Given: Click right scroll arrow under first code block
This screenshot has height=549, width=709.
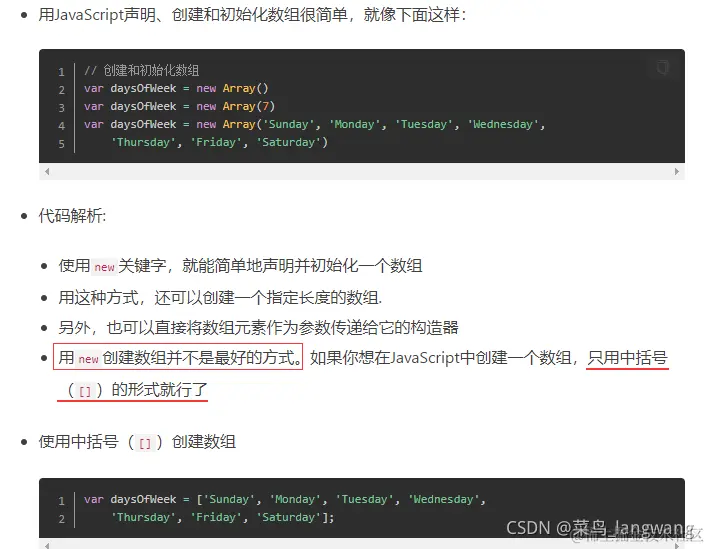Looking at the screenshot, I should (676, 171).
